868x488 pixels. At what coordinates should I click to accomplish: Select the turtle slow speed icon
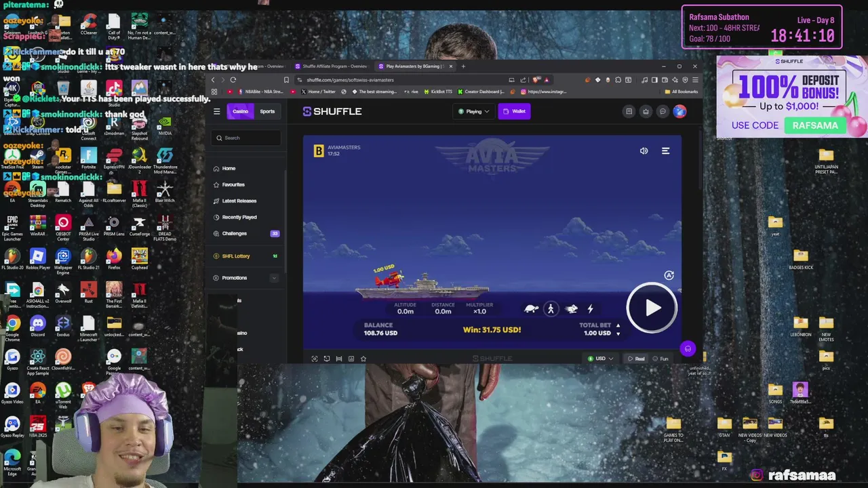click(531, 309)
